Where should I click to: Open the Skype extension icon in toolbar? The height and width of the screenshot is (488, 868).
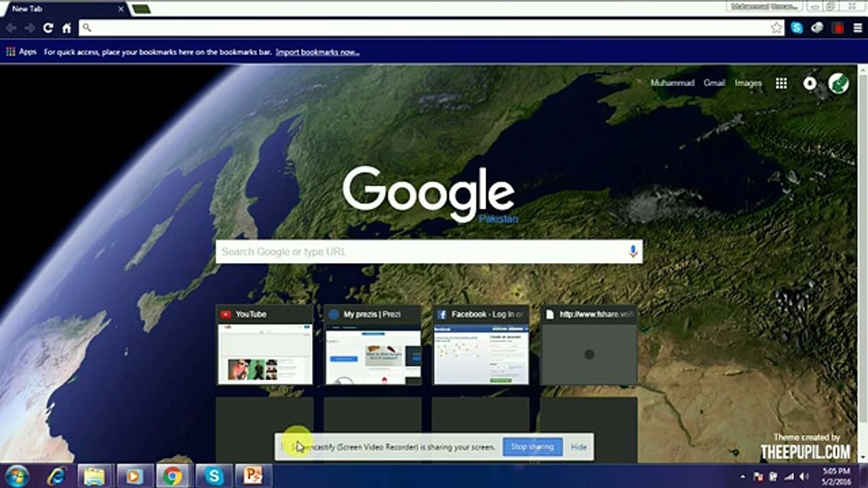pyautogui.click(x=797, y=28)
